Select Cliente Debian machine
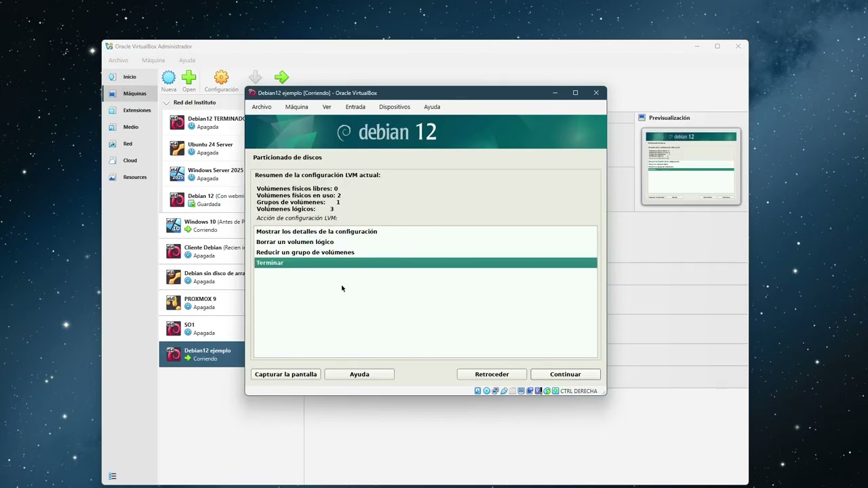Screen dimensions: 868x488 click(202, 251)
